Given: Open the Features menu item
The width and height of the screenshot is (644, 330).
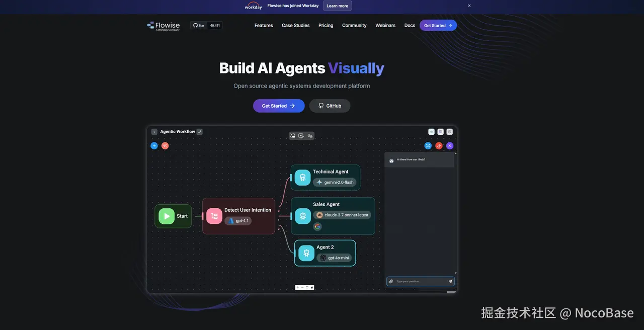Looking at the screenshot, I should (x=264, y=25).
